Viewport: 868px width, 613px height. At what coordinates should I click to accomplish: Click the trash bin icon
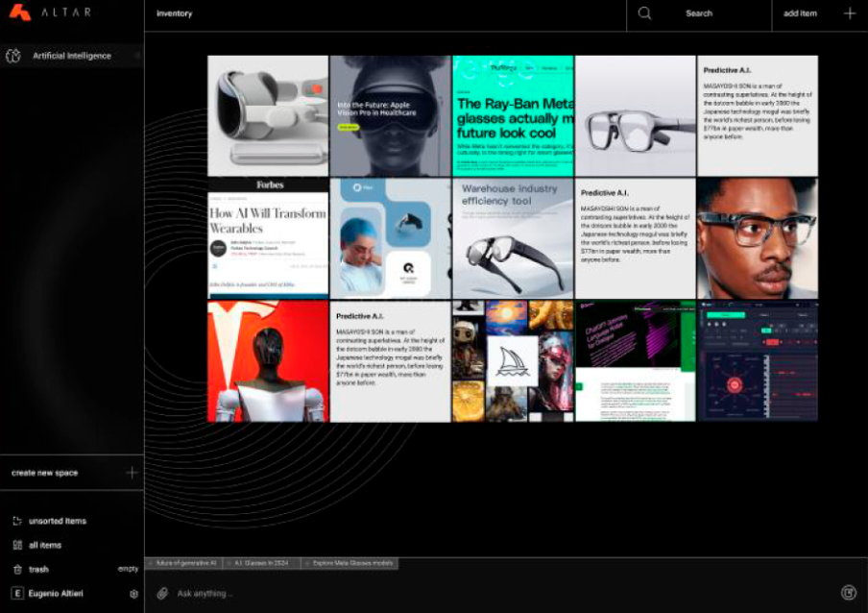pyautogui.click(x=17, y=569)
